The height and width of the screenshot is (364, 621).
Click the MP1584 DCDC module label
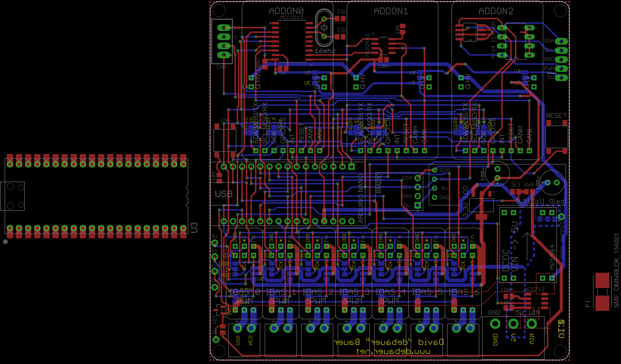point(552,257)
